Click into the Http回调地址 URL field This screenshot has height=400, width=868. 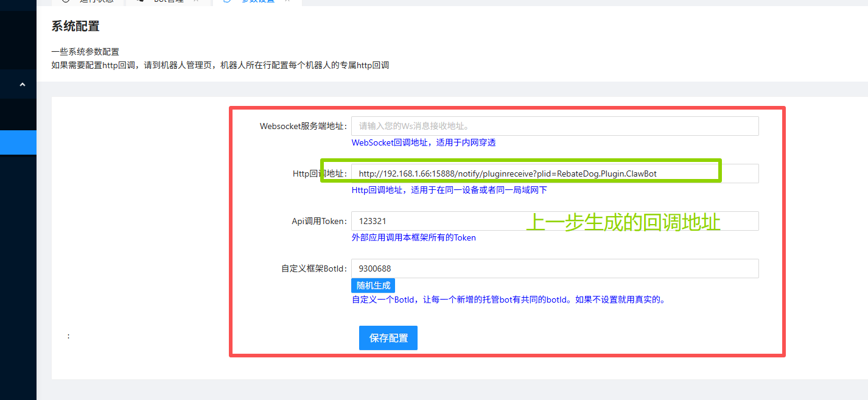[x=555, y=174]
